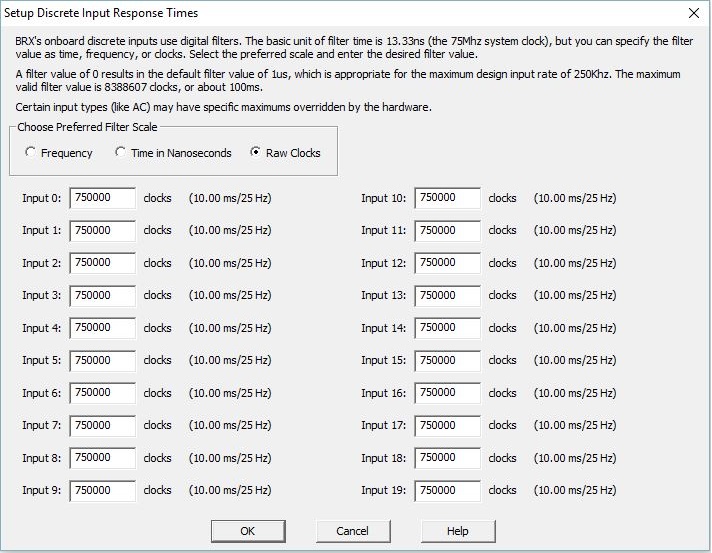Focus the Input 9 filter value box
This screenshot has width=712, height=553.
coord(102,491)
